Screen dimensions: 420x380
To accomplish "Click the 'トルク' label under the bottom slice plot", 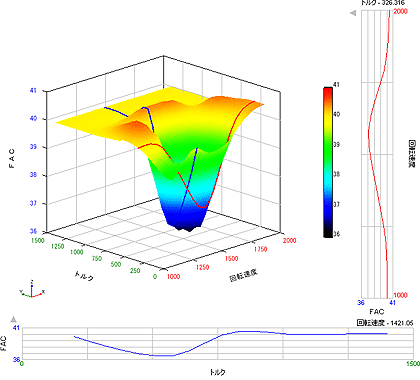I will click(x=218, y=372).
